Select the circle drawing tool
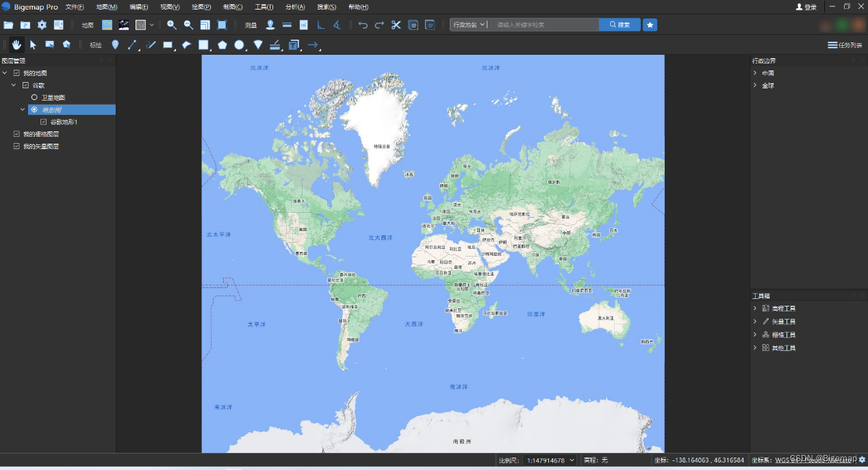Screen dimensions: 868x470 tap(239, 45)
